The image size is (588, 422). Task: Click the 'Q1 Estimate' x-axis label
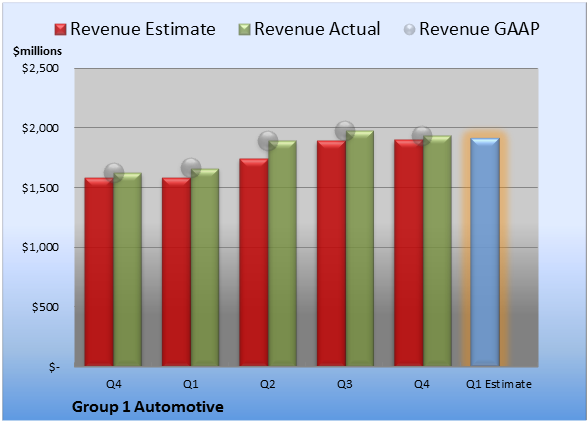click(x=499, y=384)
